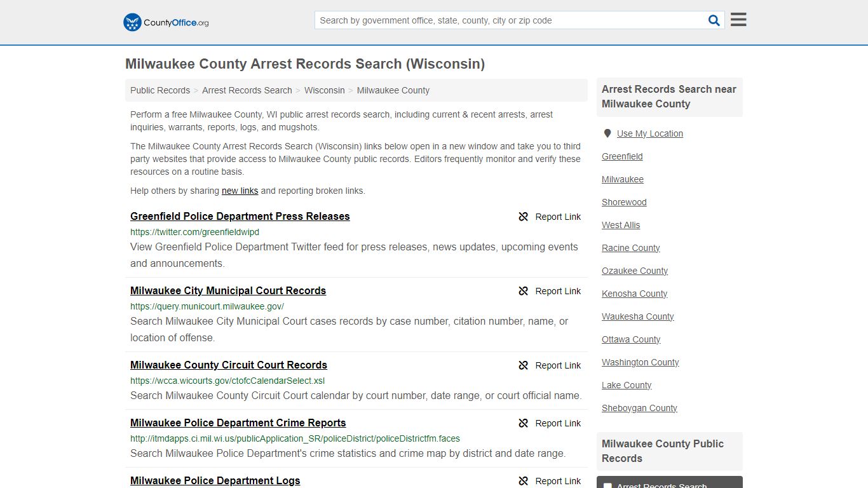Select Lake County in sidebar

(x=627, y=385)
